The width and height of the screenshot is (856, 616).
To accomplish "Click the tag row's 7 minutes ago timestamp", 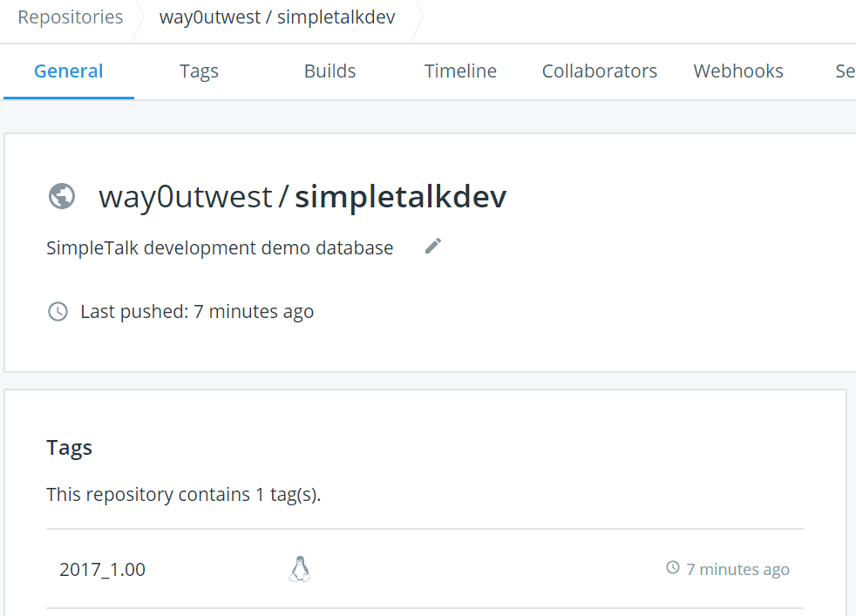I will (737, 570).
